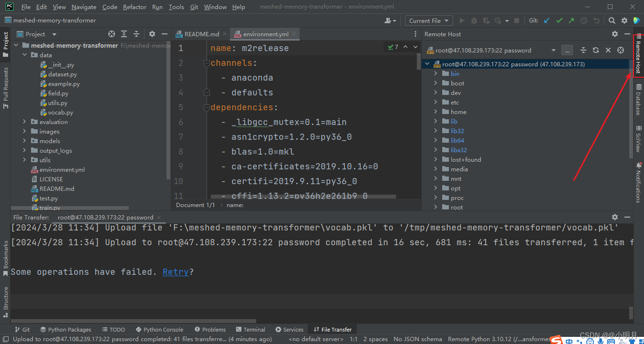Open vocab.py in project tree
Image resolution: width=644 pixels, height=344 pixels.
coord(60,113)
